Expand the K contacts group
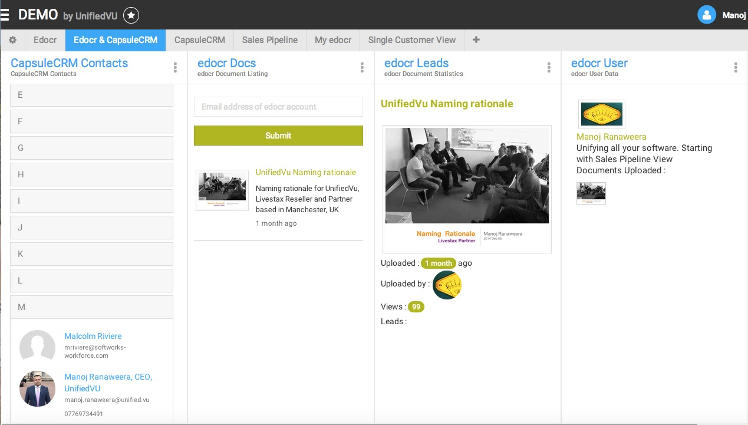The width and height of the screenshot is (748, 425). click(92, 254)
